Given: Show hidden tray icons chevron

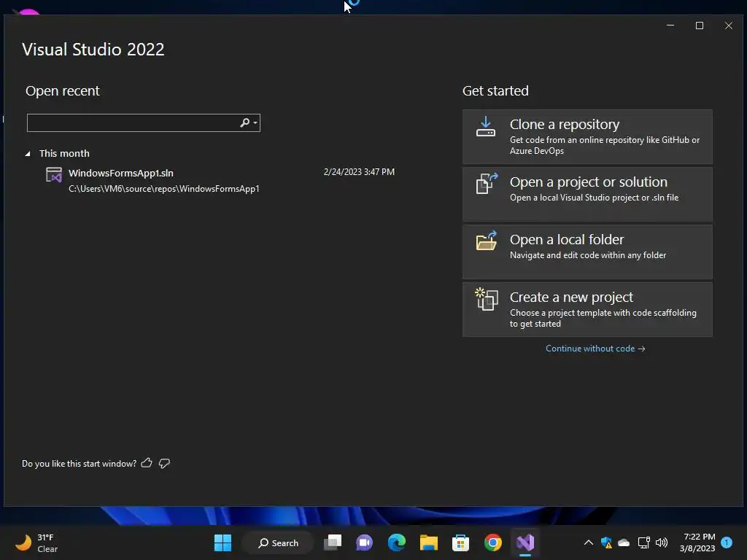Looking at the screenshot, I should [589, 542].
